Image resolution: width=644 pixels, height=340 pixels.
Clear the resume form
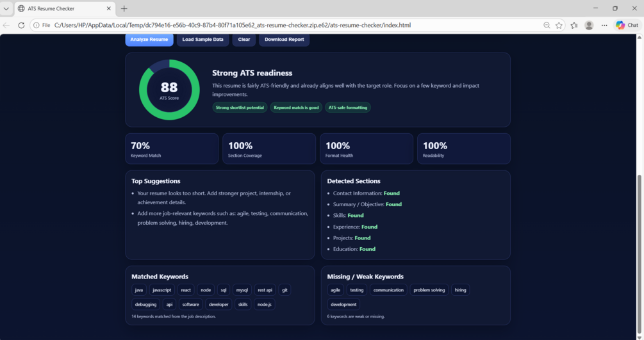click(244, 40)
